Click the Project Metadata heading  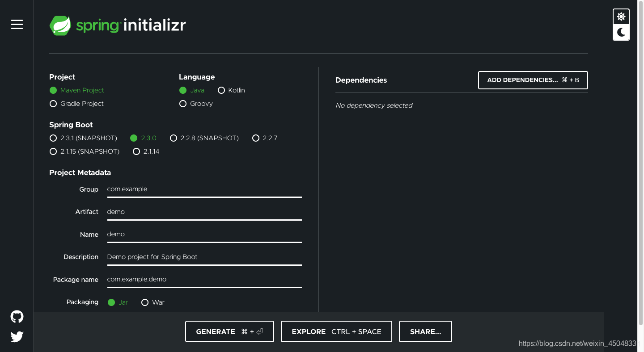click(x=80, y=172)
